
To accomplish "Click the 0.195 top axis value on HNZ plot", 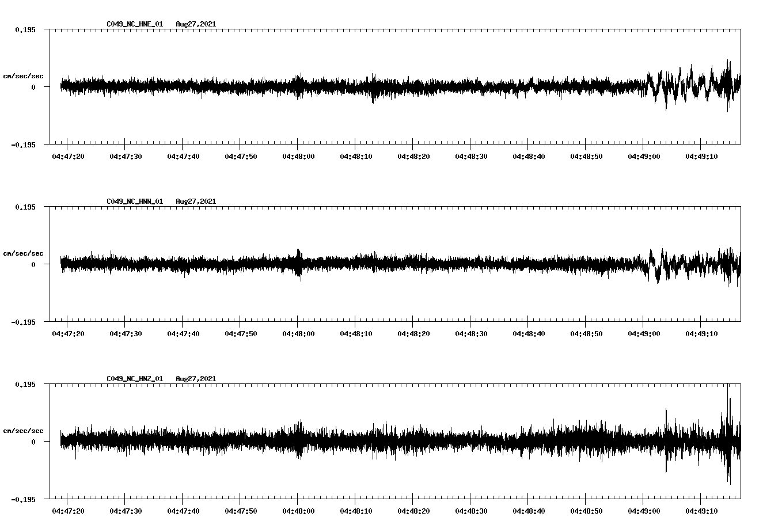I will pos(25,384).
